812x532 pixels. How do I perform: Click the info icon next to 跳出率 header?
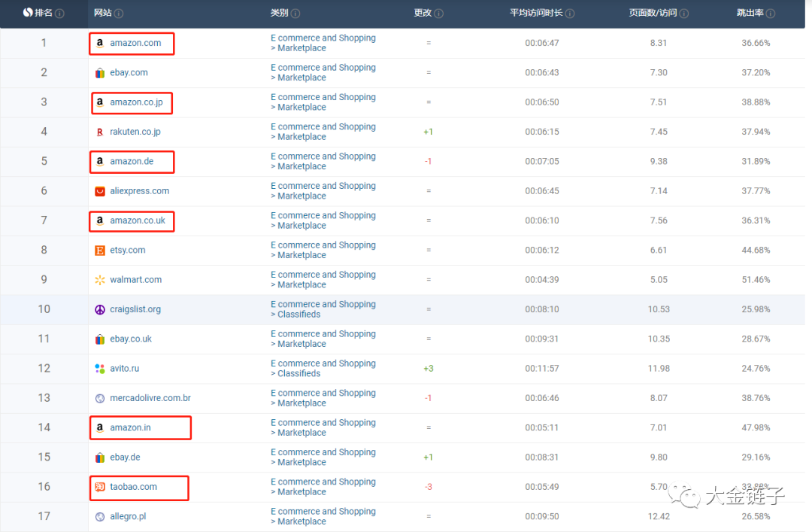771,14
